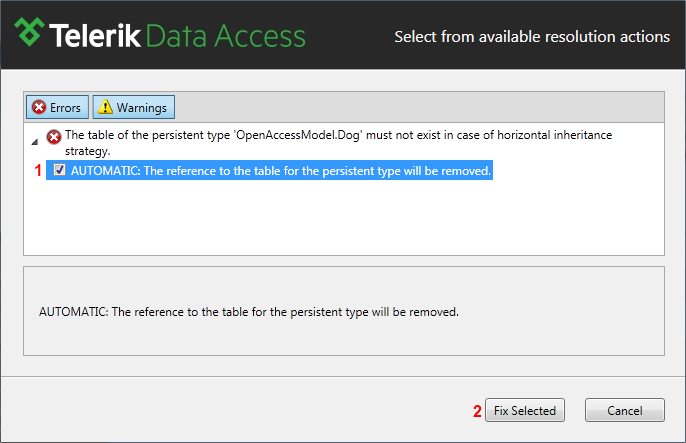Click the red number 2 annotation
Screen dimensions: 686x443
point(477,411)
